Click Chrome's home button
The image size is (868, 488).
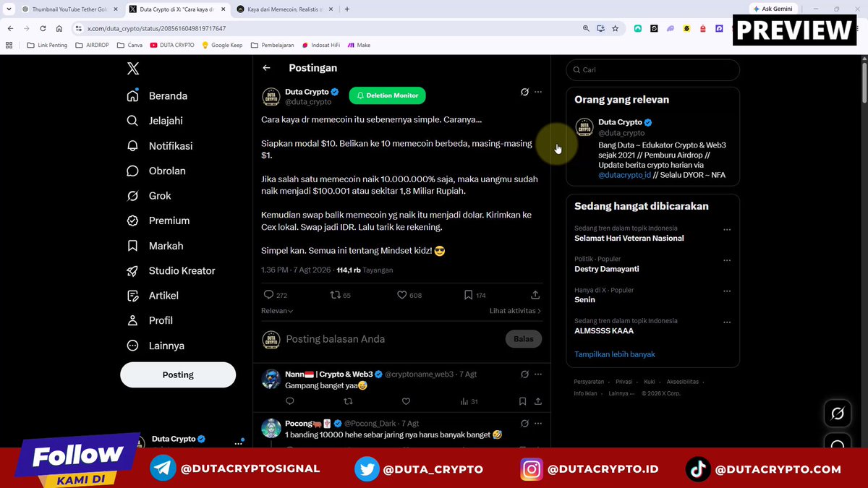click(x=59, y=28)
